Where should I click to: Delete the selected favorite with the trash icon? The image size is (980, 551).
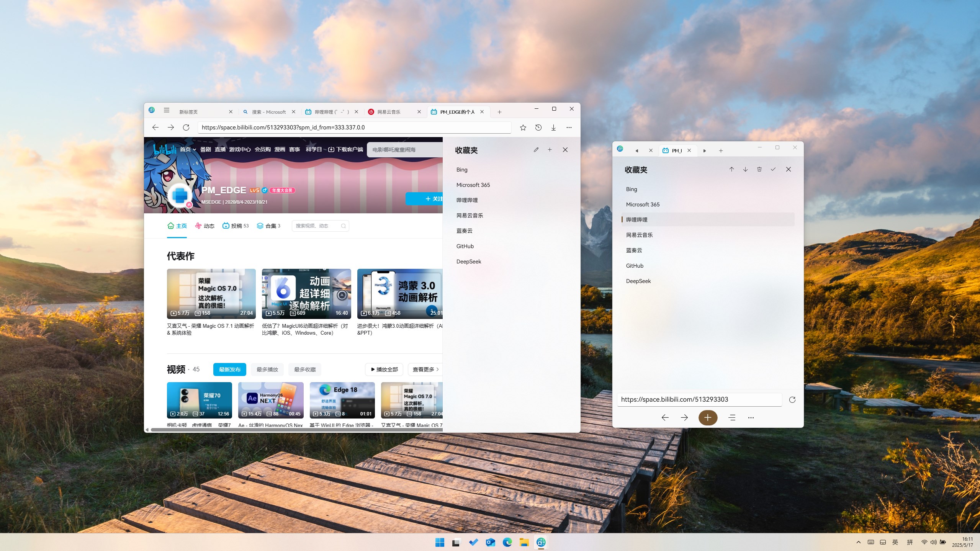point(759,169)
